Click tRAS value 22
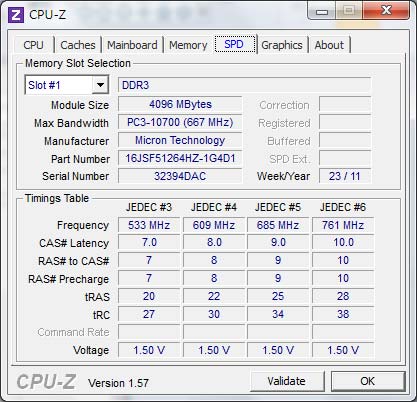The image size is (417, 402). (214, 296)
